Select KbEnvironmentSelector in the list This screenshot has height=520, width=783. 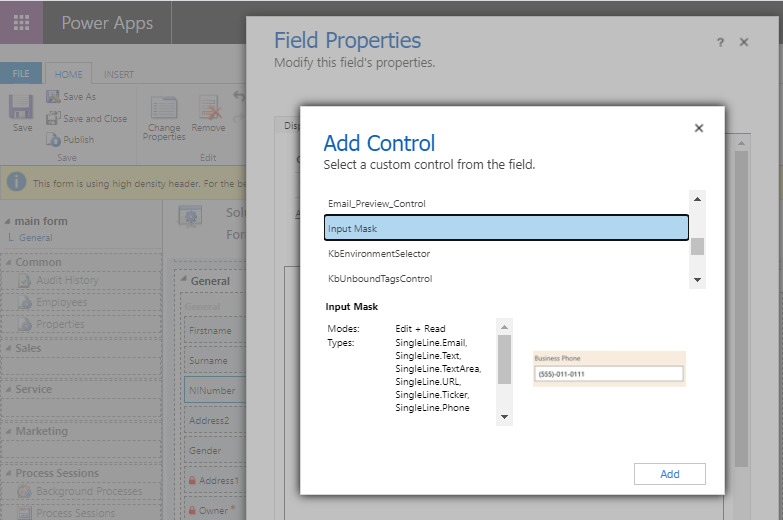pyautogui.click(x=506, y=253)
